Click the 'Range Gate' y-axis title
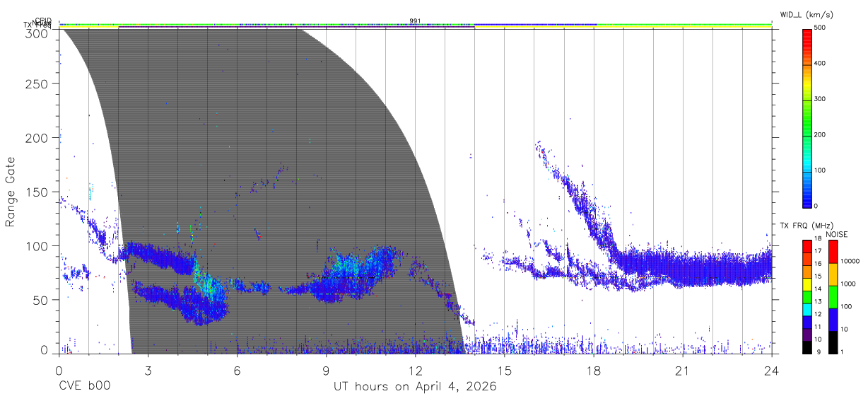Viewport: 868px width, 401px height. (x=11, y=191)
